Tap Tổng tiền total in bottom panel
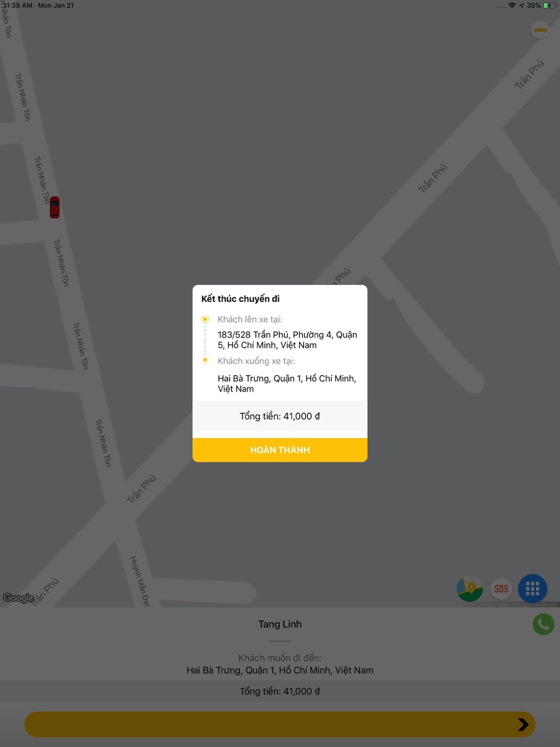The image size is (560, 747). (280, 691)
